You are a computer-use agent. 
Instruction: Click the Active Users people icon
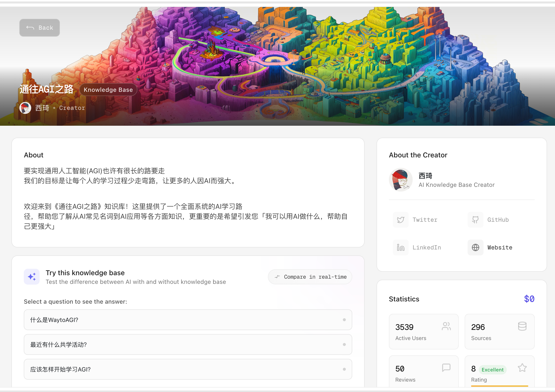click(446, 326)
